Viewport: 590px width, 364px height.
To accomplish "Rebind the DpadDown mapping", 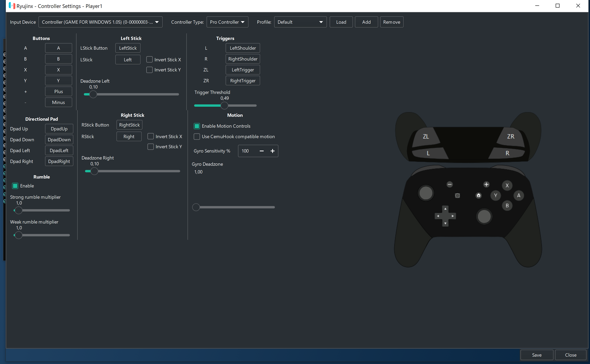I will click(x=59, y=139).
